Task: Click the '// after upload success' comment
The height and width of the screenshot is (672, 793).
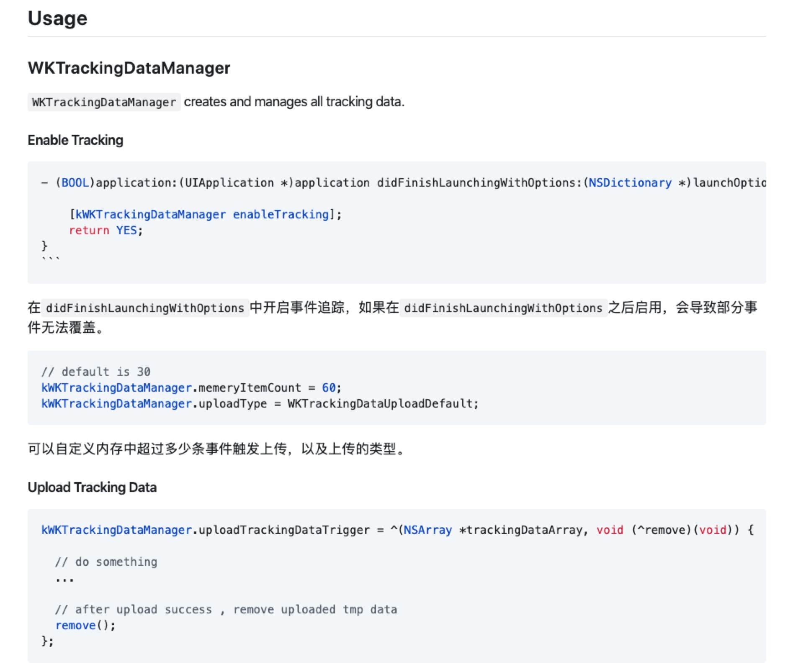Action: tap(226, 610)
